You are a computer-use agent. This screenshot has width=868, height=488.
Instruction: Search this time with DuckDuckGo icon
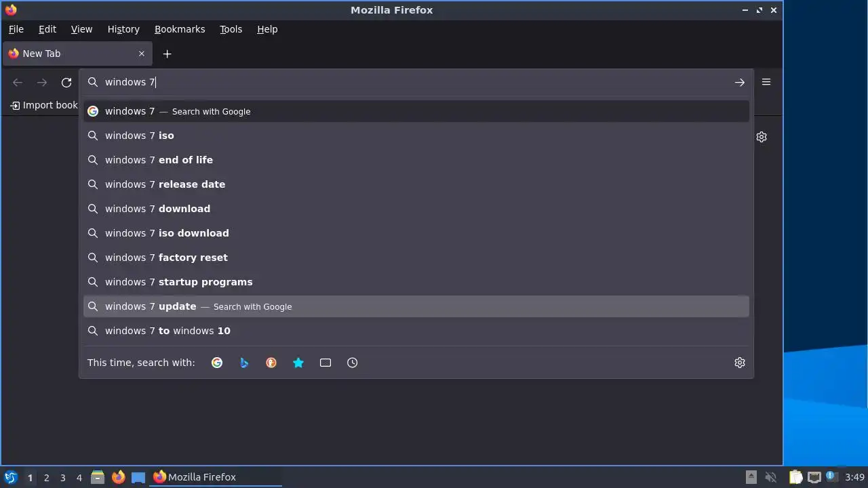(x=271, y=363)
